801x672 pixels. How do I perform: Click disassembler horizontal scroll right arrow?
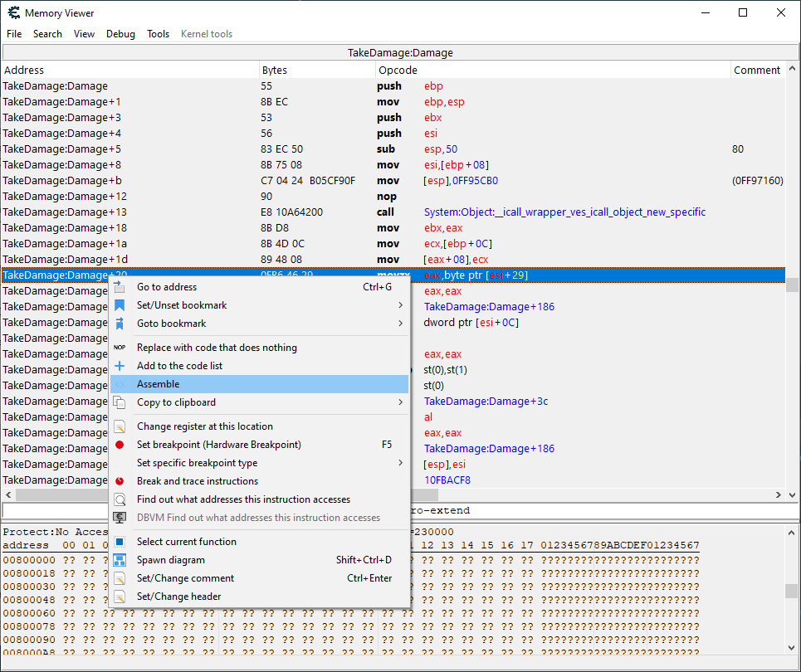pos(779,494)
